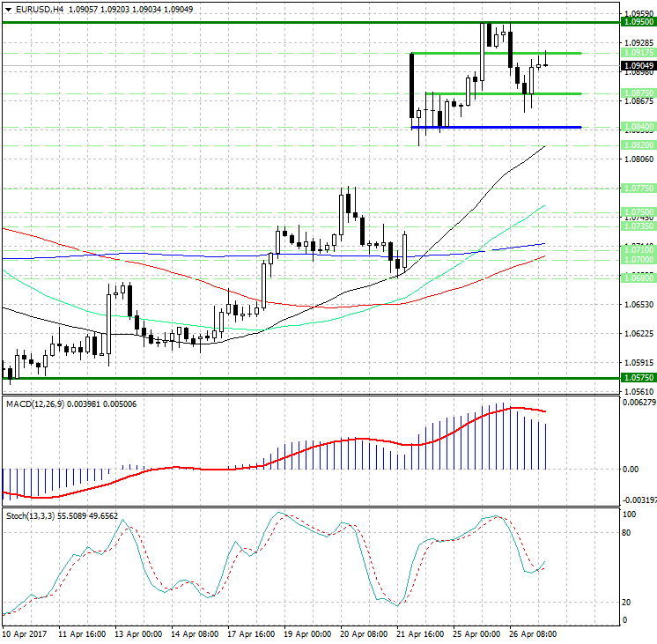The image size is (657, 644).
Task: Click the 1.08400 blue level label
Action: 639,127
